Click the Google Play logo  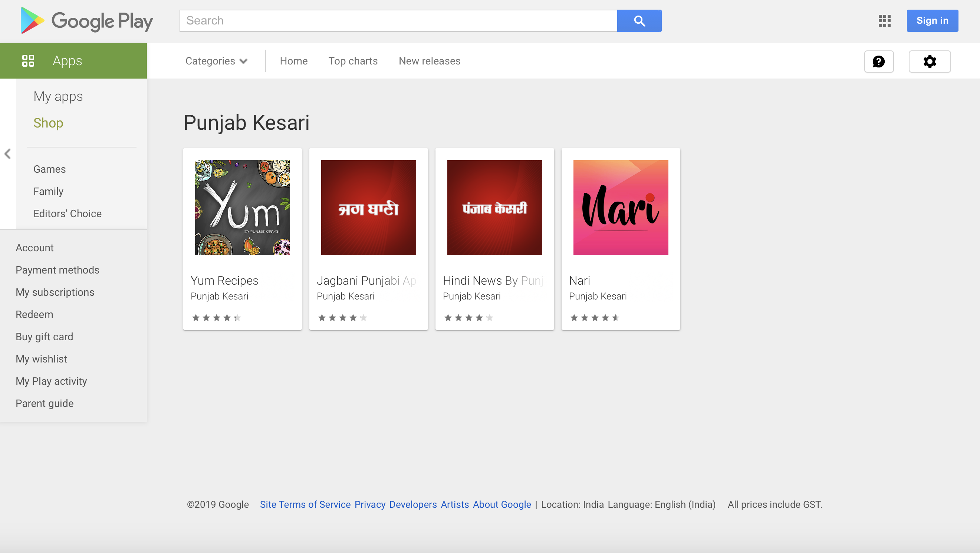pos(87,20)
